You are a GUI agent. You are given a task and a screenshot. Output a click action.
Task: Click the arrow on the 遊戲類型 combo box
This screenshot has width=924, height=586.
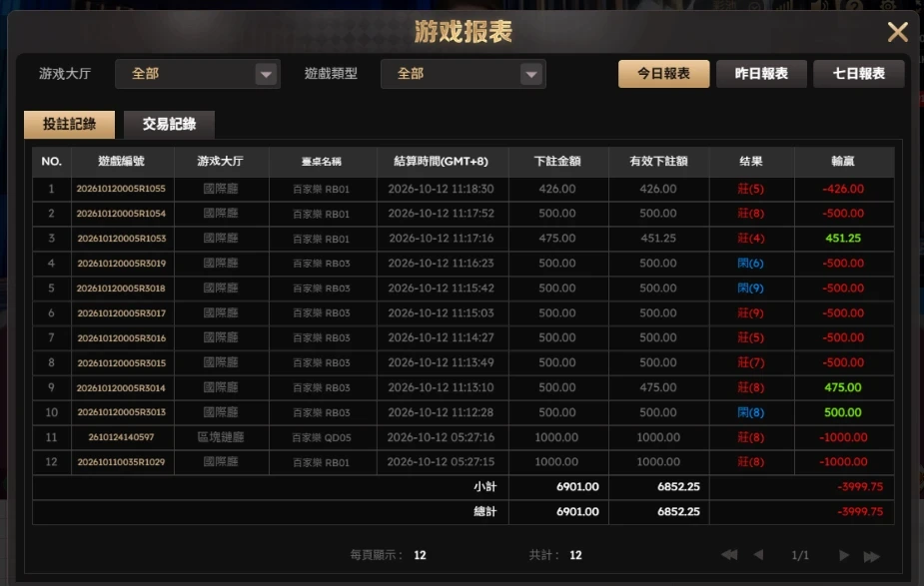tap(531, 74)
